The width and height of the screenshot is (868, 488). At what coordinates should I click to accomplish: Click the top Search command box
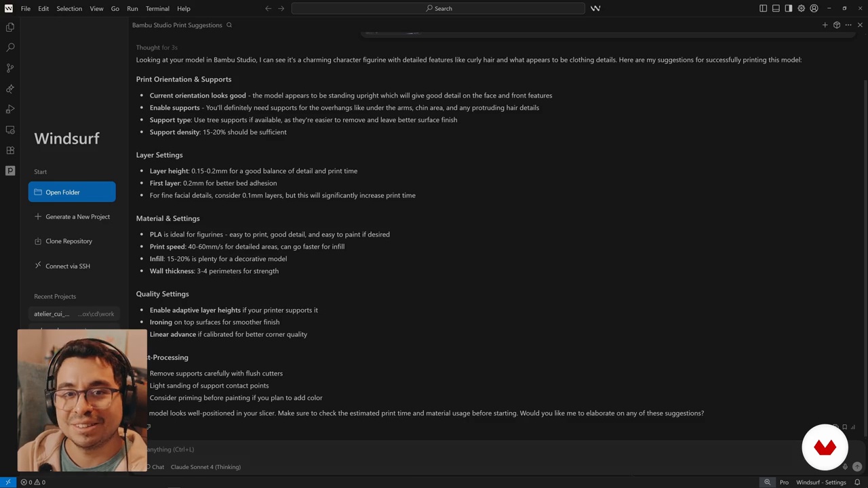(x=438, y=9)
